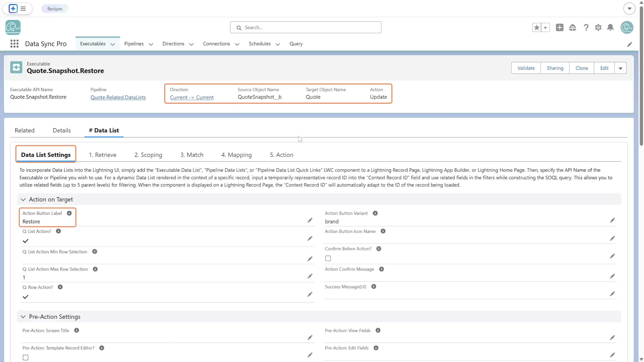
Task: Open the Trailhead guidance icon
Action: [x=573, y=27]
